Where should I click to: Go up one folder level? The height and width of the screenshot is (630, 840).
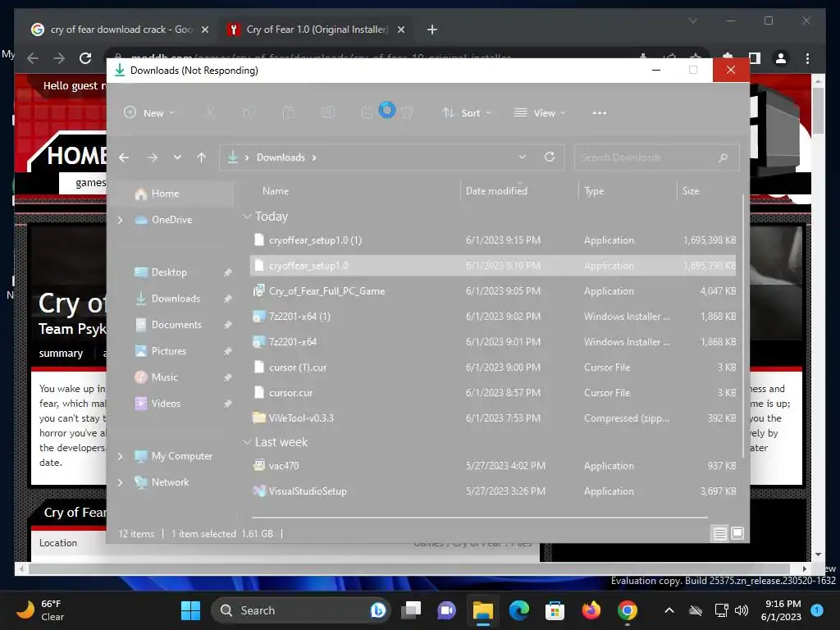[202, 157]
